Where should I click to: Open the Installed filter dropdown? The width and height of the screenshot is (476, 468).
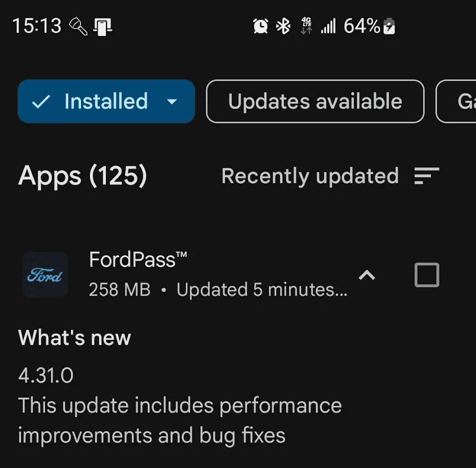[x=173, y=101]
